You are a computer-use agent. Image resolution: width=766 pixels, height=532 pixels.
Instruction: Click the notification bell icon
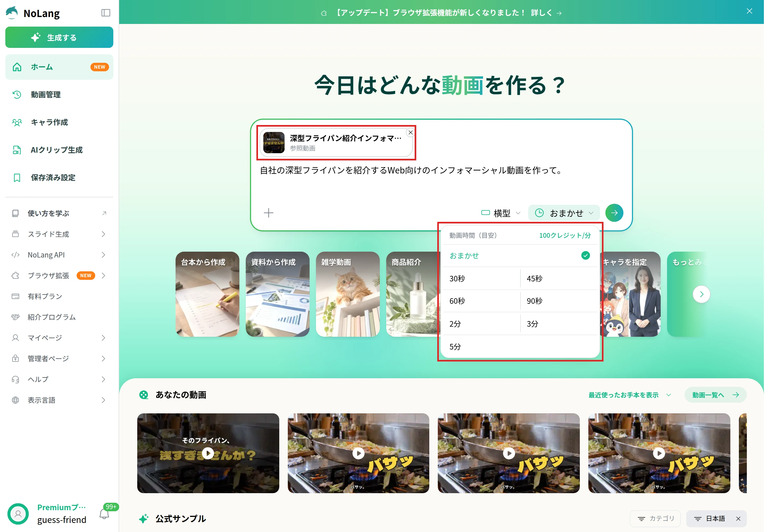(104, 514)
